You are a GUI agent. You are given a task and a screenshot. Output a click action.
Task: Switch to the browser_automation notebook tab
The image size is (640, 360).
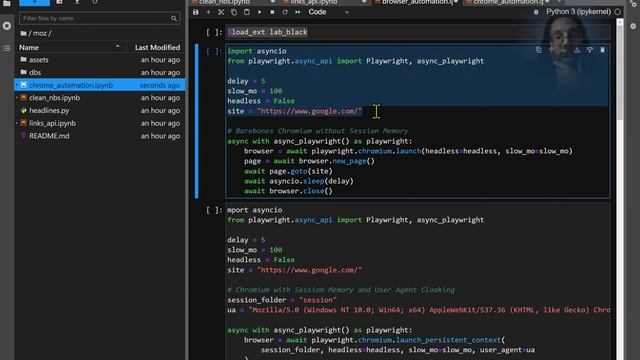point(416,2)
